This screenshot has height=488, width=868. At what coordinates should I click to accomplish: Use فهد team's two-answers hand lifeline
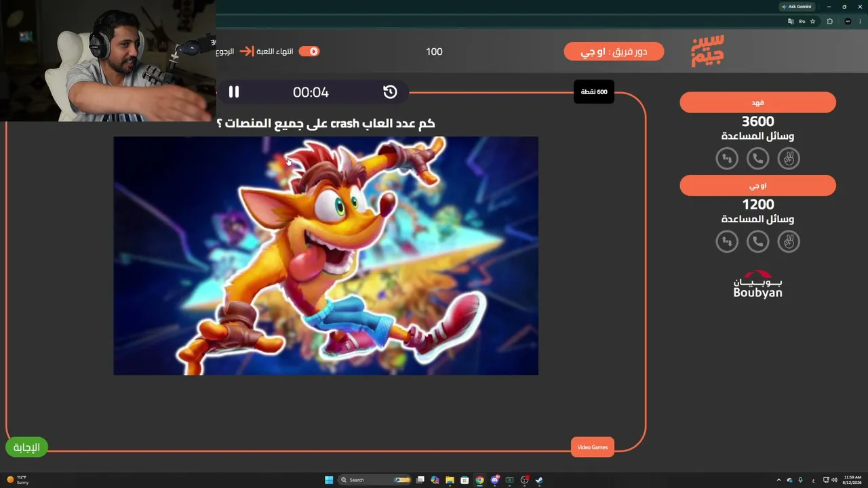[789, 159]
